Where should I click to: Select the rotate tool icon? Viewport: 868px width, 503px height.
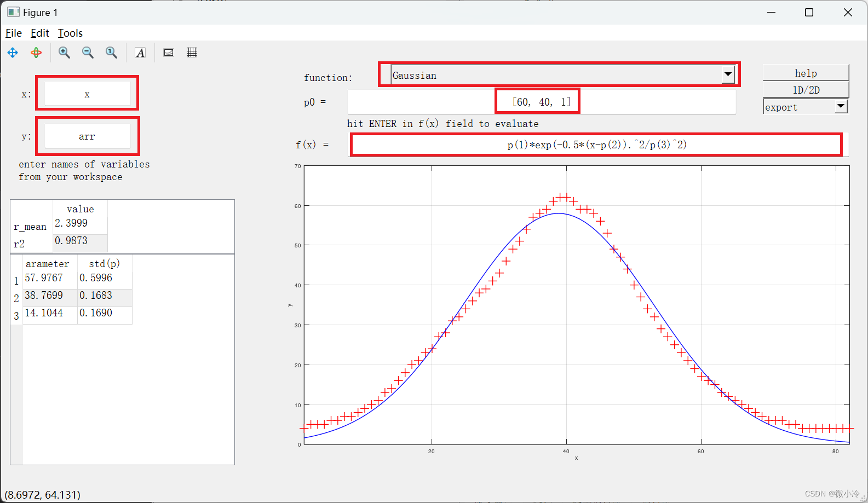point(36,53)
